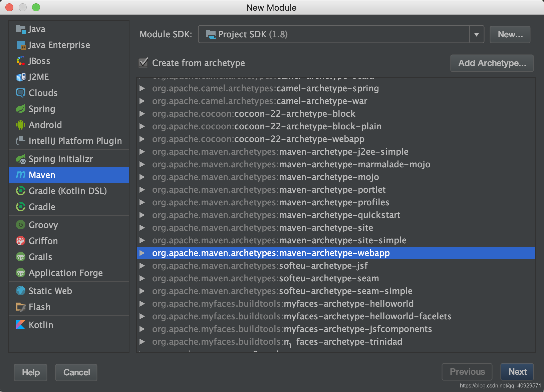544x392 pixels.
Task: Click the Next button
Action: click(x=517, y=372)
